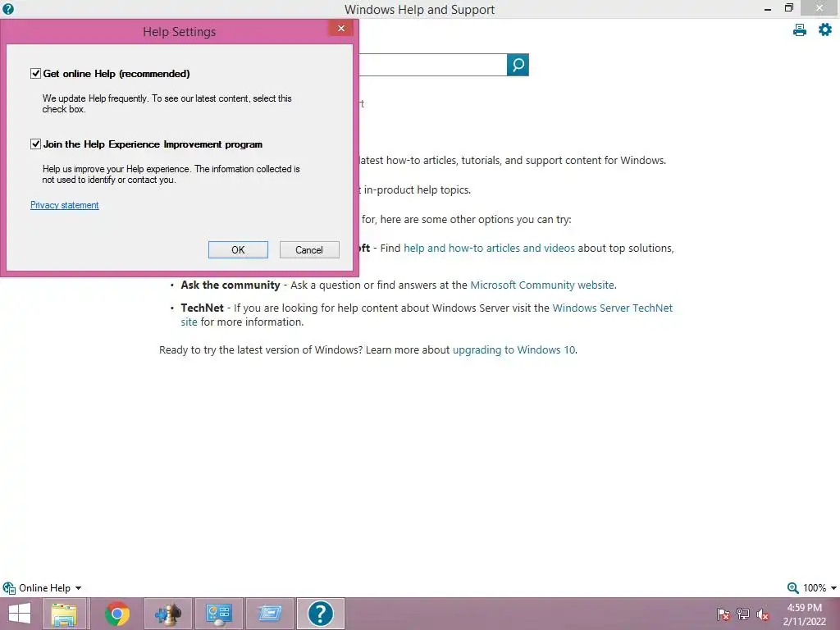Click the muted volume tray icon
This screenshot has height=630, width=840.
pos(763,614)
